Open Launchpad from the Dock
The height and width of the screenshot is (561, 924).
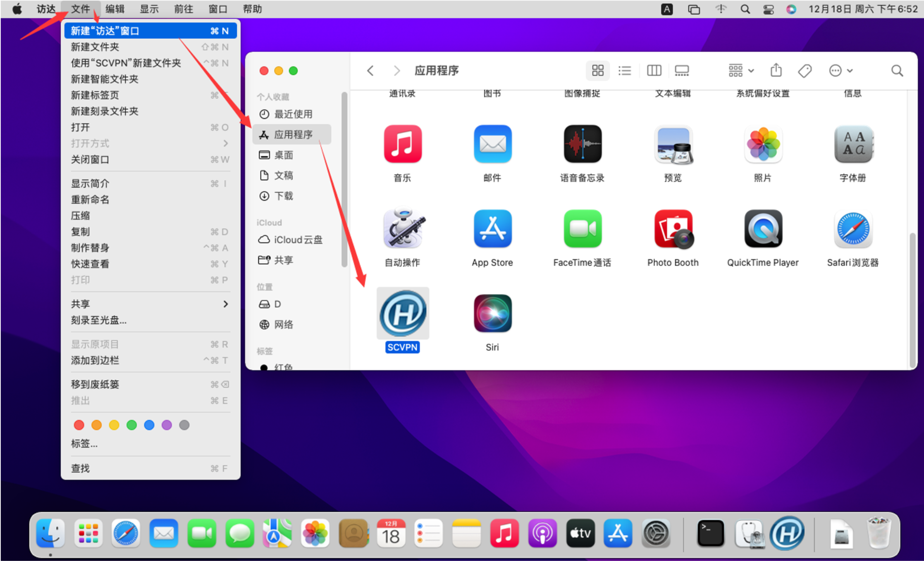(x=88, y=533)
